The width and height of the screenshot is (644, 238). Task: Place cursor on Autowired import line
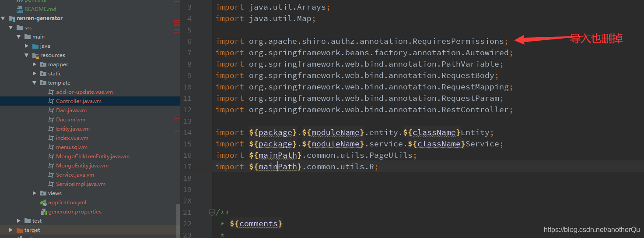pyautogui.click(x=364, y=53)
